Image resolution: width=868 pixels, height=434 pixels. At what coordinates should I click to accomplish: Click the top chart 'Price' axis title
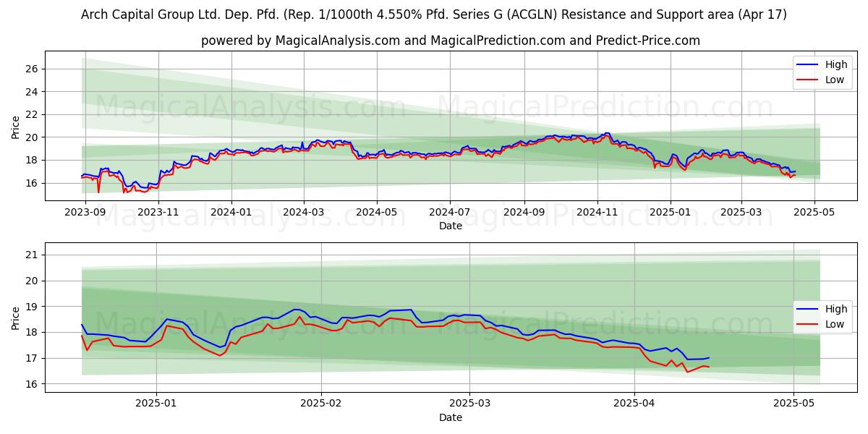pos(16,127)
